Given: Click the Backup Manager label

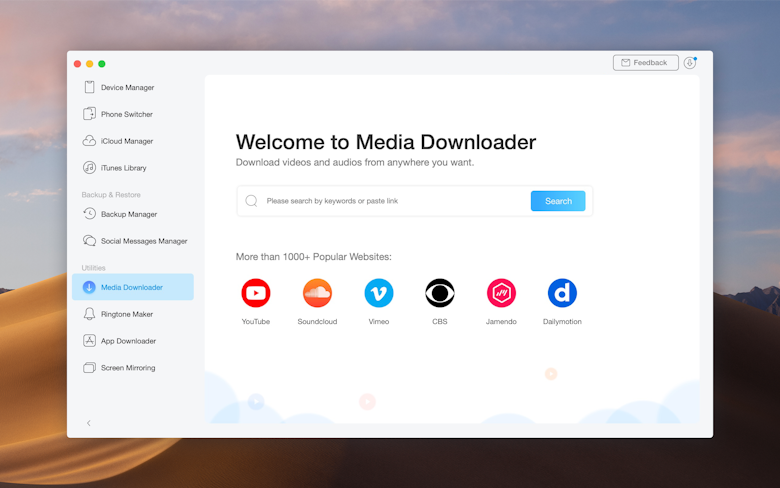Looking at the screenshot, I should click(129, 214).
